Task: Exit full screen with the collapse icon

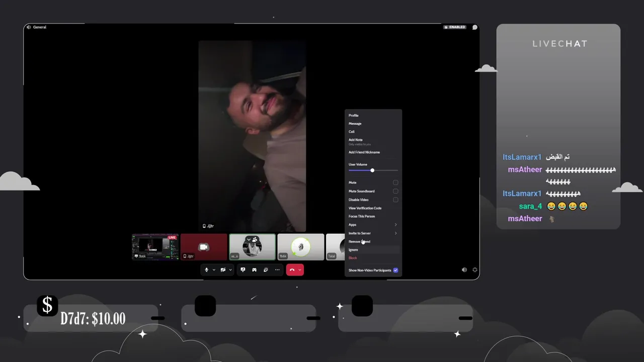Action: coord(474,270)
